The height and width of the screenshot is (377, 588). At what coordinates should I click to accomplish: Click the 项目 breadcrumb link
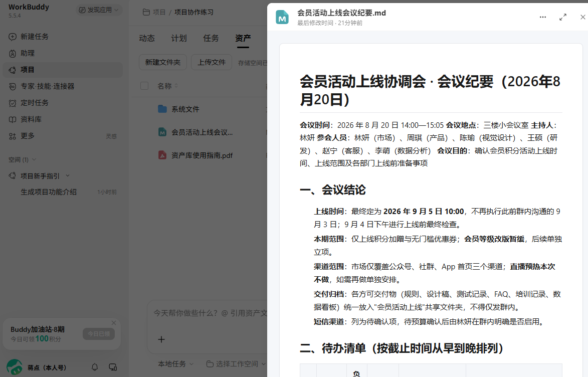click(159, 12)
